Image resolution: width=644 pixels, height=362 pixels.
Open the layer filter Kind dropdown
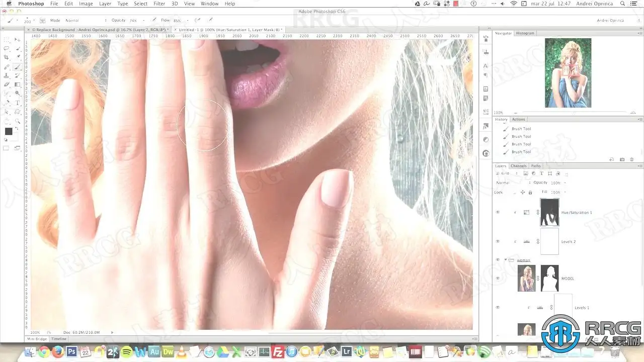tap(507, 173)
